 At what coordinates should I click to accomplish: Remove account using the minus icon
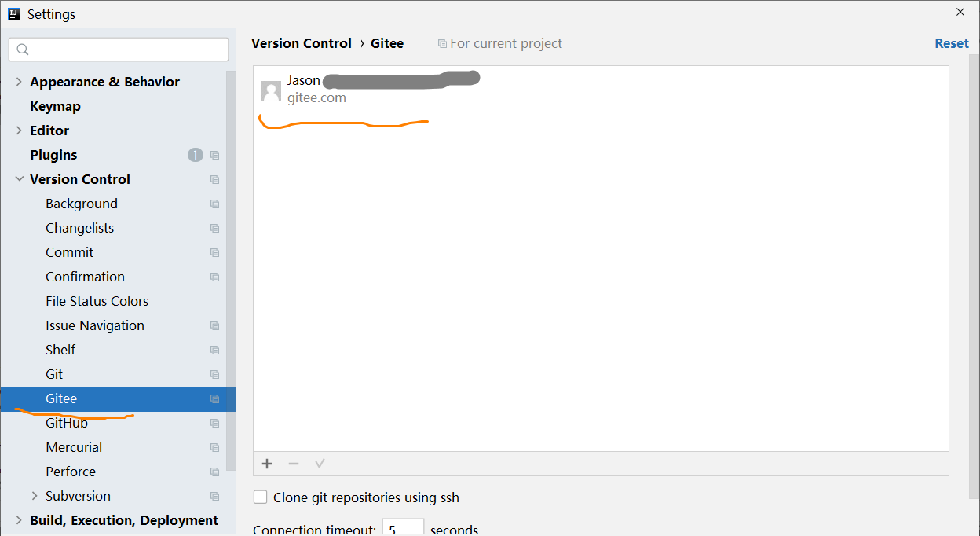[x=294, y=464]
